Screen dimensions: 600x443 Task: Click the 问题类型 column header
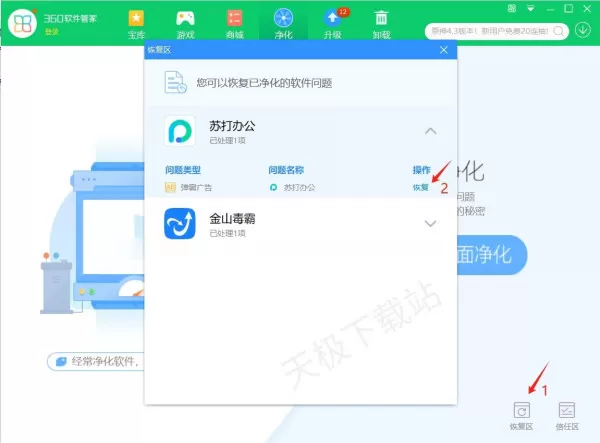tap(183, 170)
